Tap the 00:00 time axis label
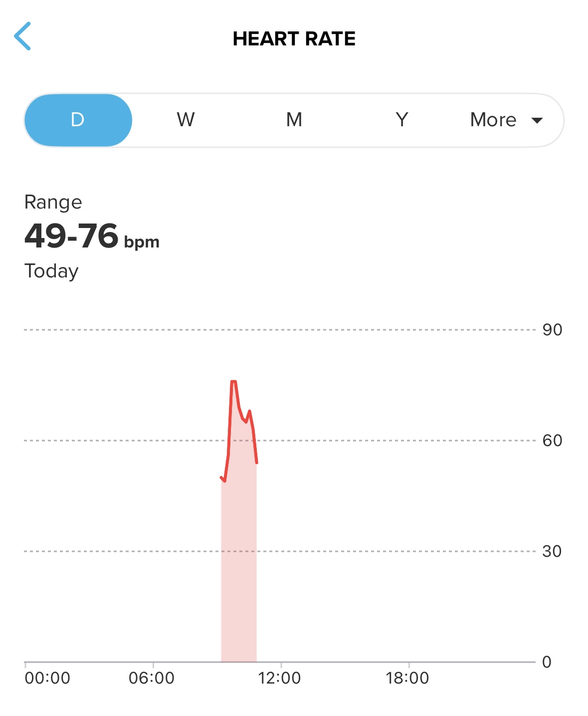 coord(47,678)
